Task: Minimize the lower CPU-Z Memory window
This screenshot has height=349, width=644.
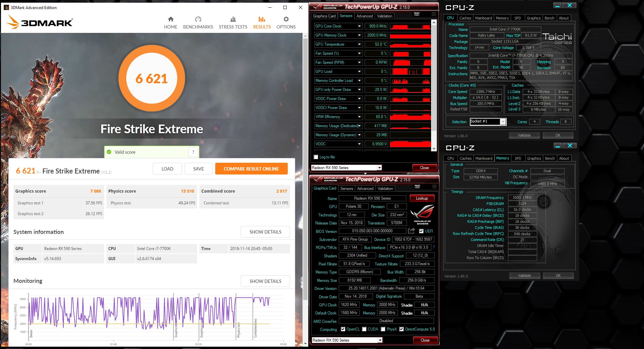Action: click(x=558, y=146)
